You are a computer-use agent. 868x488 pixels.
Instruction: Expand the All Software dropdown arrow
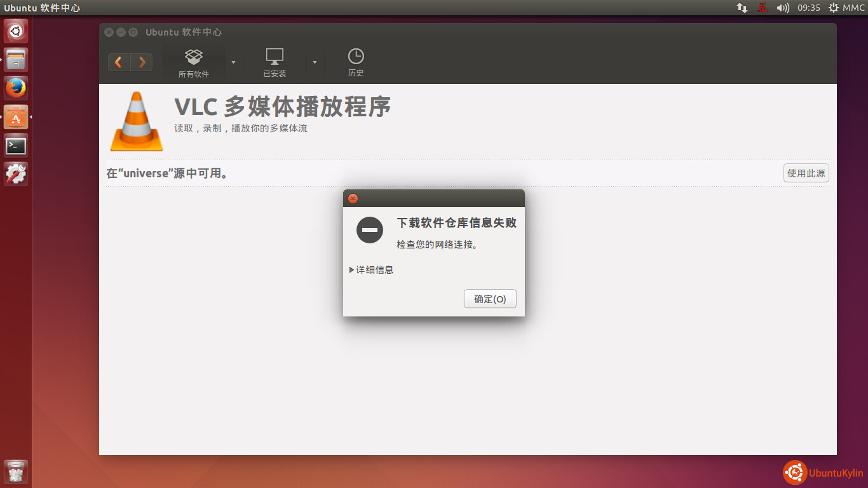click(x=233, y=62)
